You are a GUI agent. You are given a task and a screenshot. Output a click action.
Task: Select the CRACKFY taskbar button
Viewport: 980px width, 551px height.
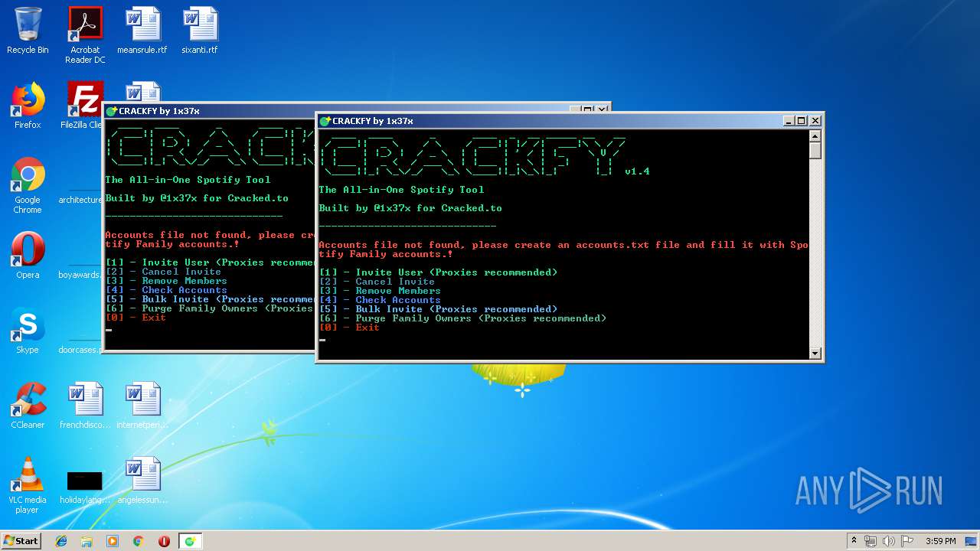[x=191, y=541]
